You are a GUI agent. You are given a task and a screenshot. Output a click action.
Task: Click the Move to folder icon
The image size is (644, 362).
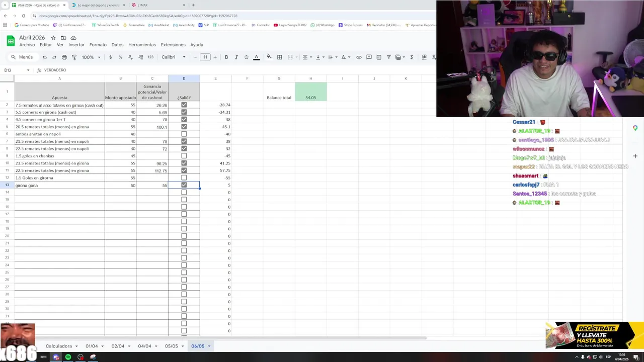[x=63, y=38]
